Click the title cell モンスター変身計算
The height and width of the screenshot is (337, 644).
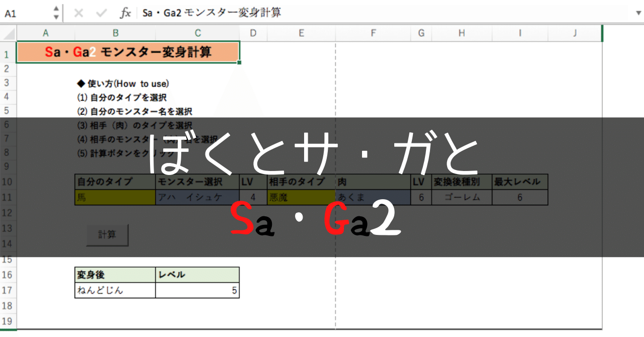pos(128,52)
